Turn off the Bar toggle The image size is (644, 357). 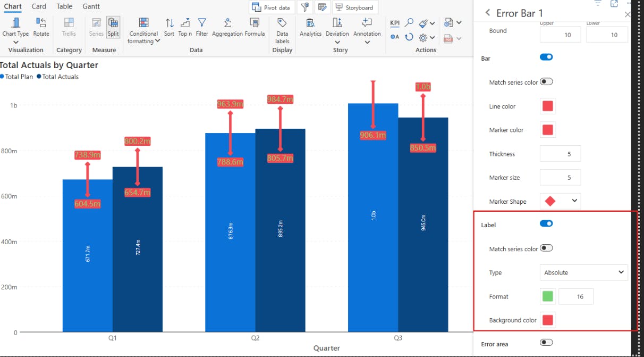click(546, 57)
